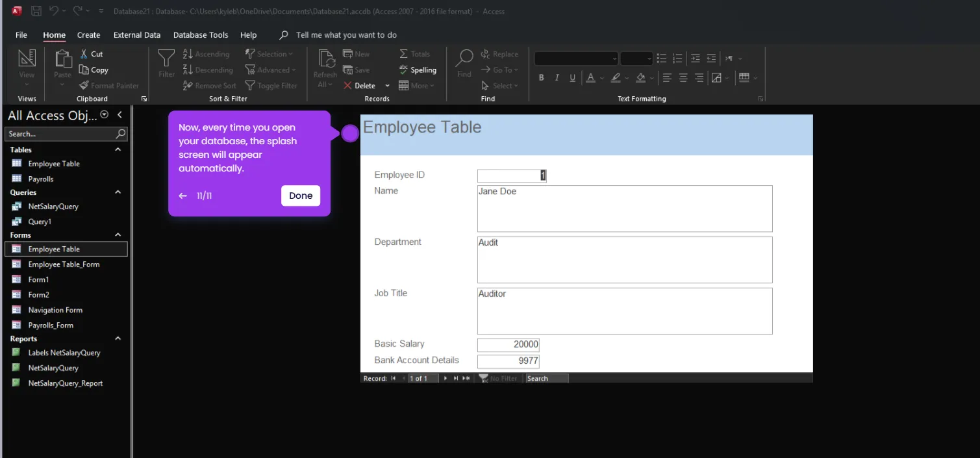Open the View dropdown arrow
Screen dimensions: 980x458
coord(26,84)
